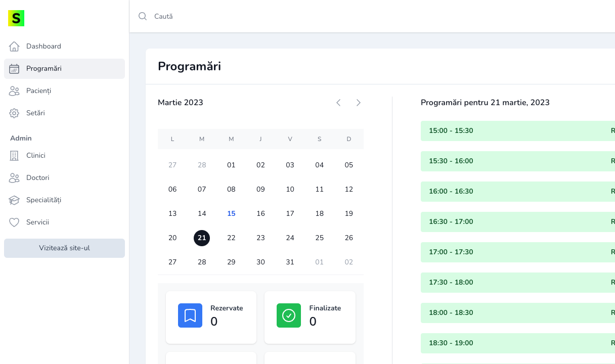Image resolution: width=615 pixels, height=364 pixels.
Task: Select March 22 in the calendar
Action: click(x=231, y=238)
